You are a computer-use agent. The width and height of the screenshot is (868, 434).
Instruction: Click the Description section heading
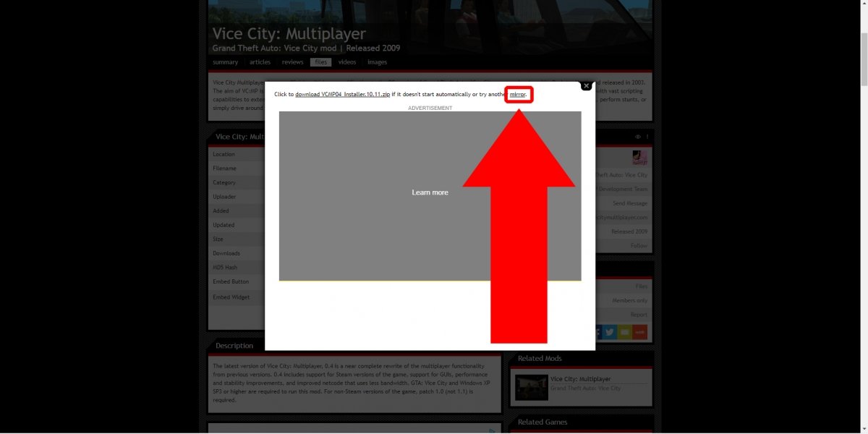(x=234, y=346)
